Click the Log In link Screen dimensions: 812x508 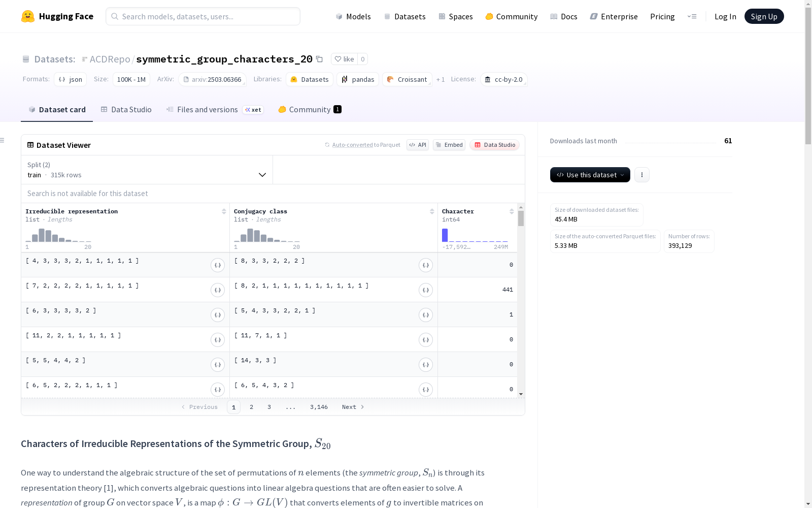[725, 16]
